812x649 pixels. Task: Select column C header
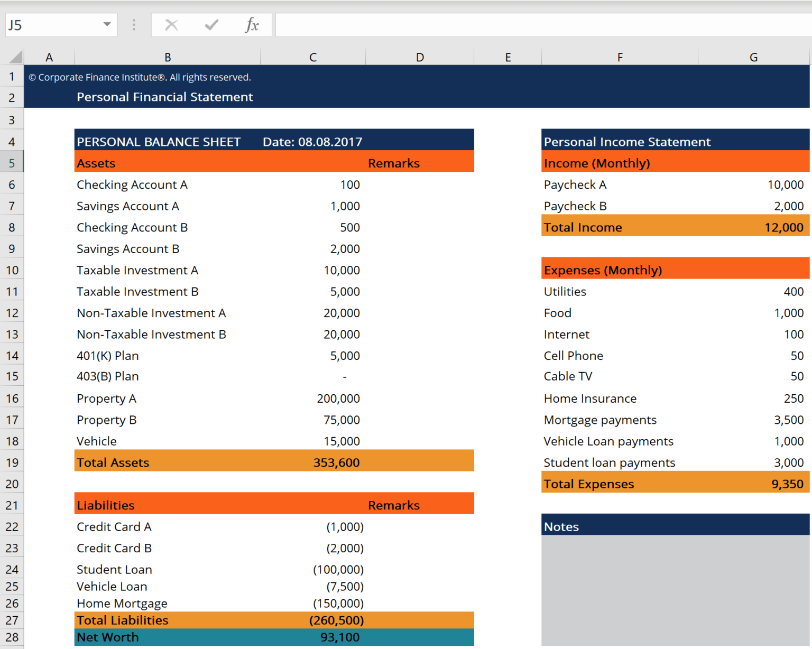pos(313,57)
